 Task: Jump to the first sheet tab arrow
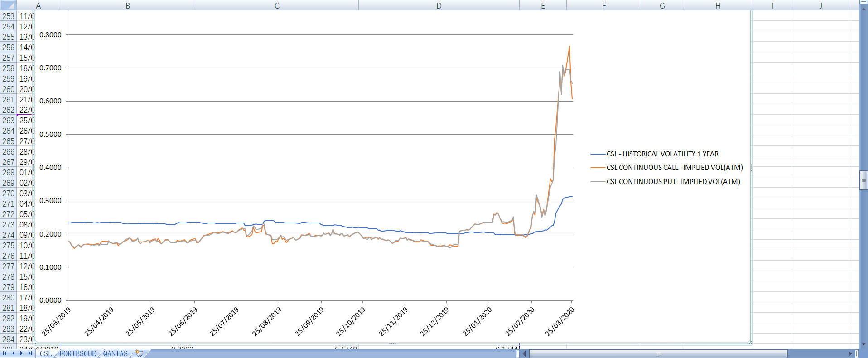[5, 353]
